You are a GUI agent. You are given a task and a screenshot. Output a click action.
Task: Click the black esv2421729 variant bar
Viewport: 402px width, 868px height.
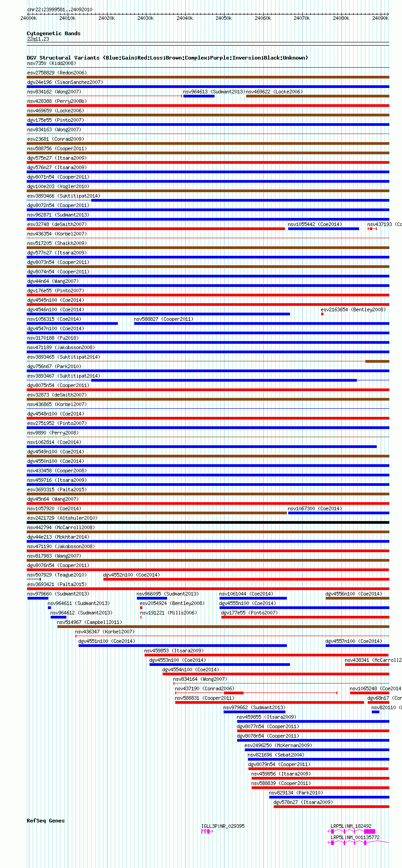click(x=208, y=522)
